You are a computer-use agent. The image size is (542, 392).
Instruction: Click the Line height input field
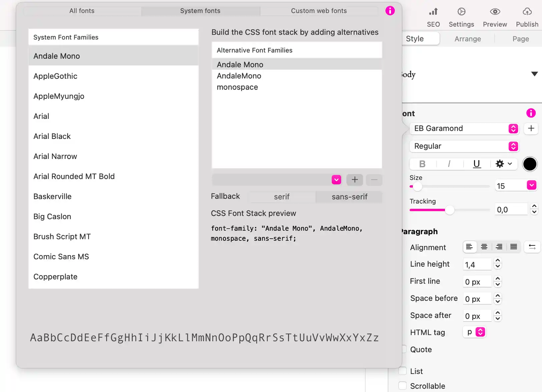click(x=477, y=264)
